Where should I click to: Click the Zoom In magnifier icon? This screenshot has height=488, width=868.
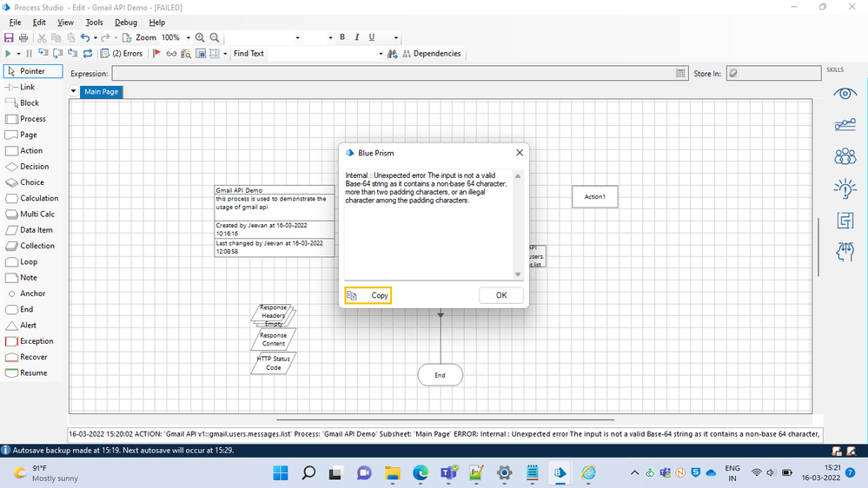(200, 38)
